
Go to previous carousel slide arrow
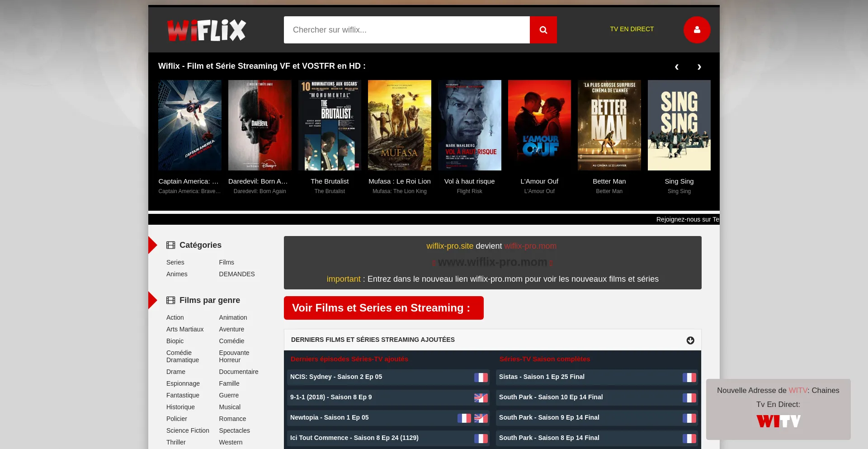[x=676, y=67]
